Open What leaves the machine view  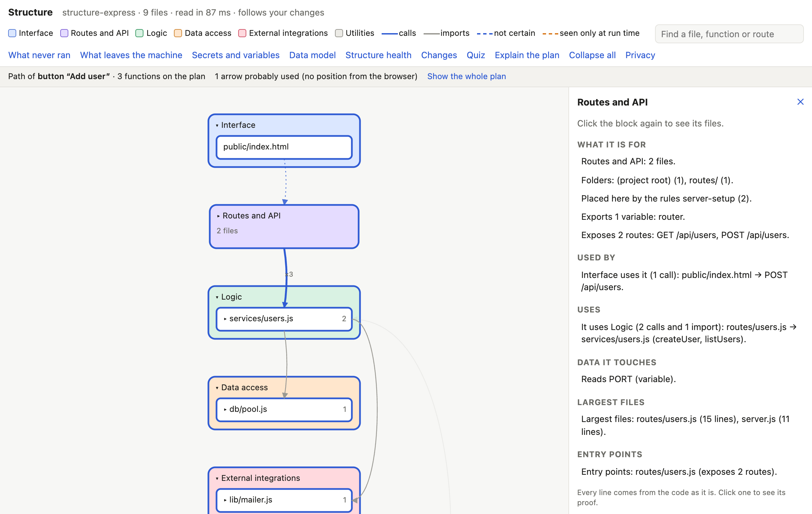pos(131,55)
